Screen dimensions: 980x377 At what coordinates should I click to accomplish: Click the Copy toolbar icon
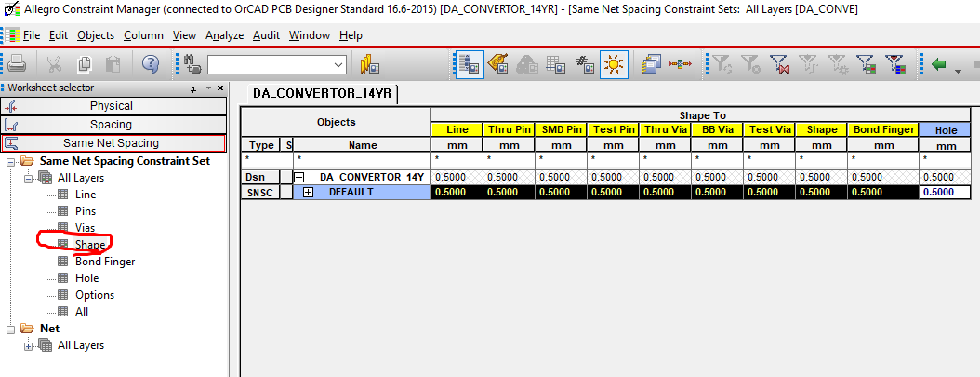(x=84, y=64)
